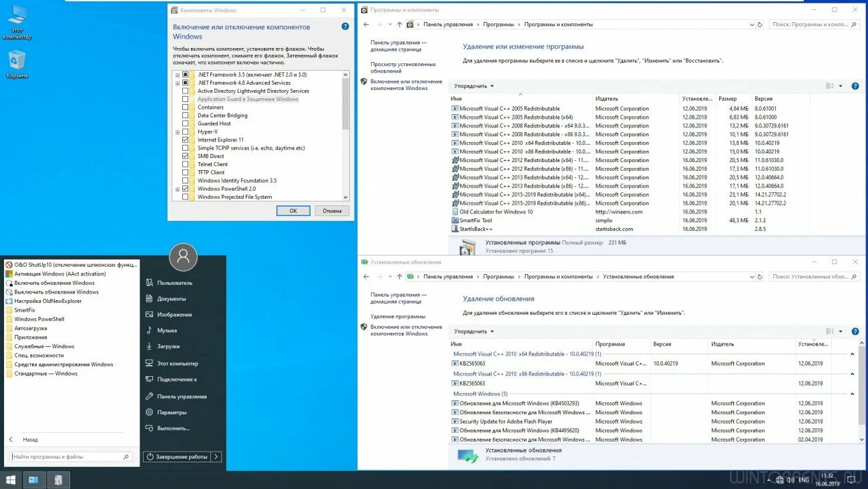This screenshot has height=489, width=868.
Task: Click the volume icon in system tray
Action: (790, 480)
